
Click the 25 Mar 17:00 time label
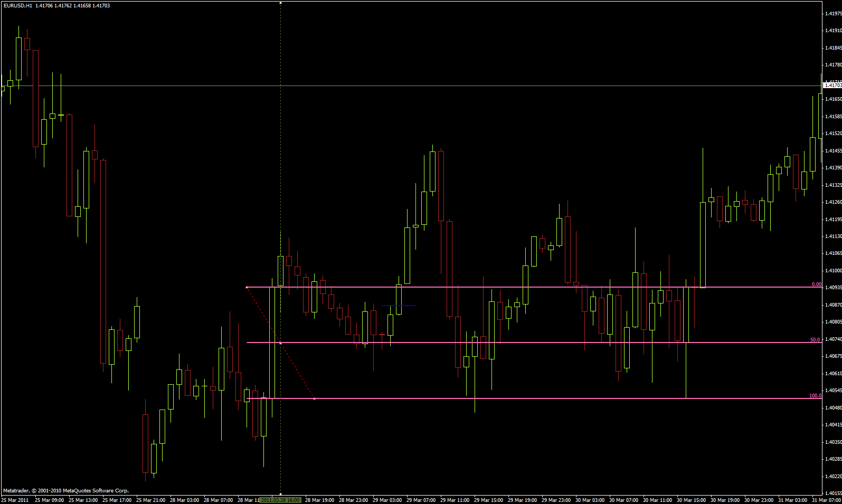click(117, 500)
